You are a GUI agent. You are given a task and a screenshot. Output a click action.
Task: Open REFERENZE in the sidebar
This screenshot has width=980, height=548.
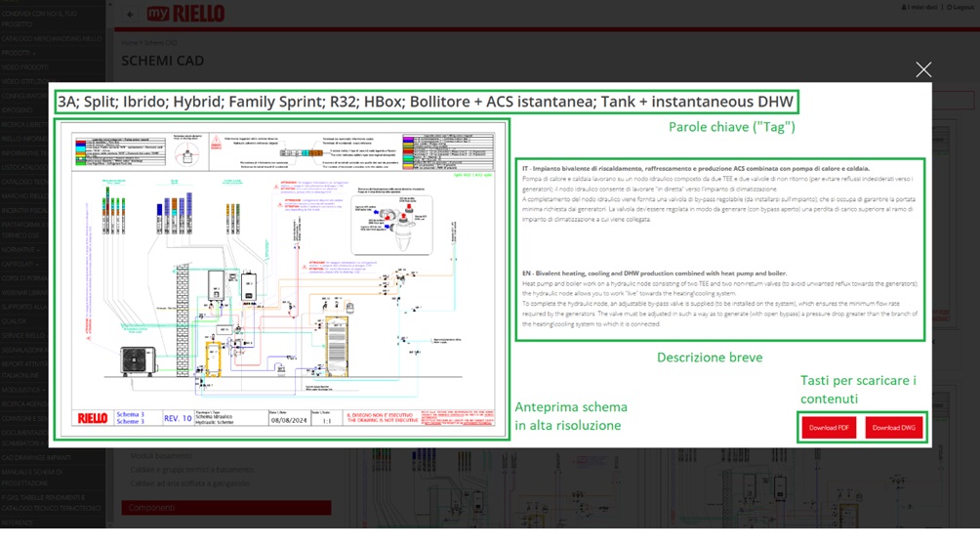(x=18, y=523)
